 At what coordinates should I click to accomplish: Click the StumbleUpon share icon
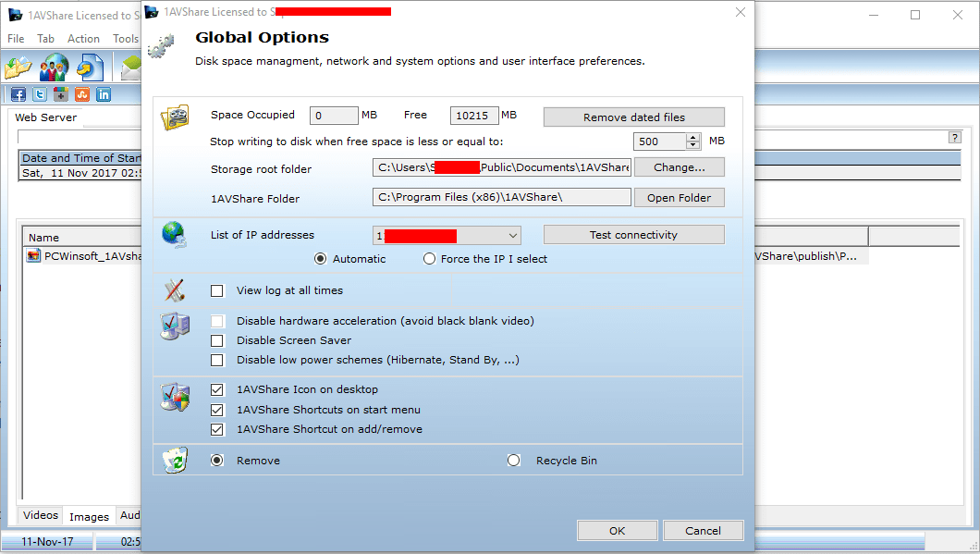(x=82, y=93)
